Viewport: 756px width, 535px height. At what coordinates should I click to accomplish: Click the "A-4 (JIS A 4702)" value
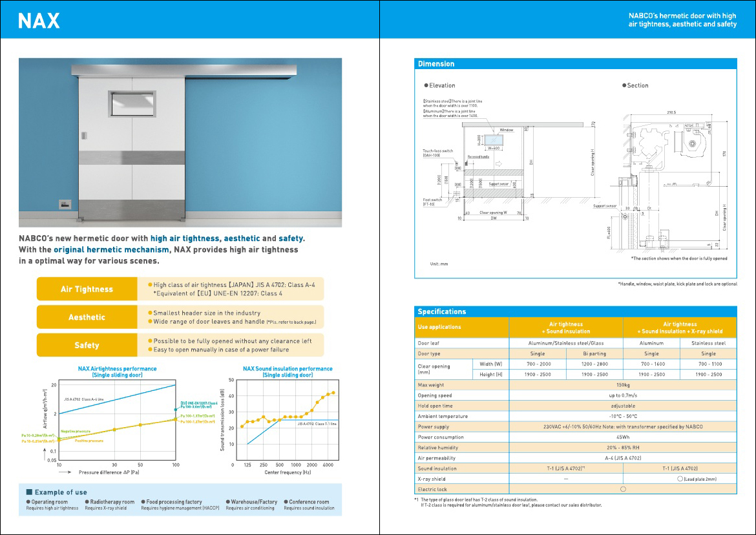[x=623, y=458]
